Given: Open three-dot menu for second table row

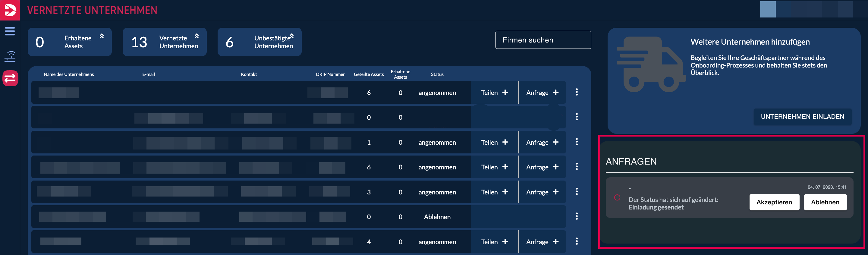Looking at the screenshot, I should click(577, 117).
